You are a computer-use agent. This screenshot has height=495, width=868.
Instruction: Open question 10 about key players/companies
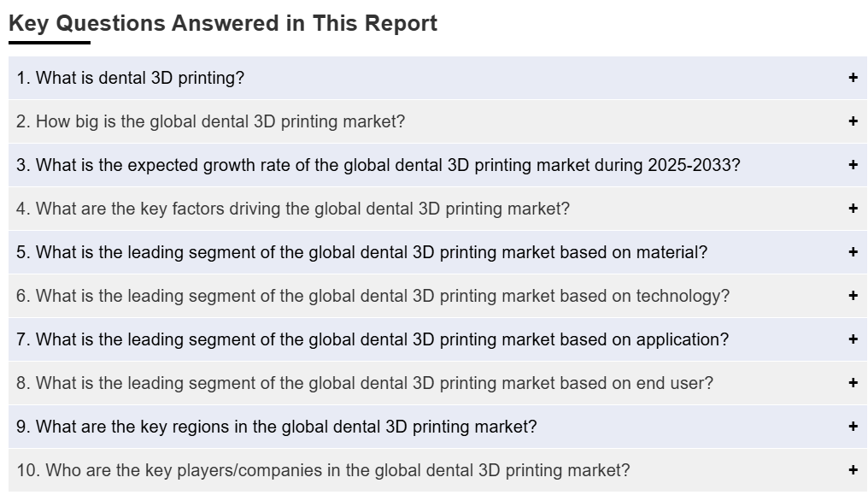pos(323,470)
